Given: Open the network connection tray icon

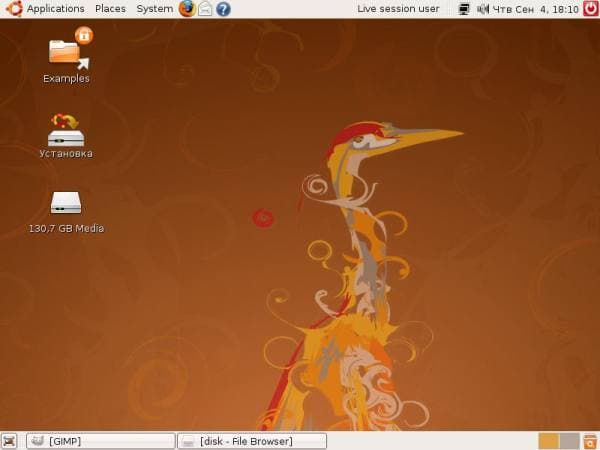Looking at the screenshot, I should pyautogui.click(x=464, y=9).
